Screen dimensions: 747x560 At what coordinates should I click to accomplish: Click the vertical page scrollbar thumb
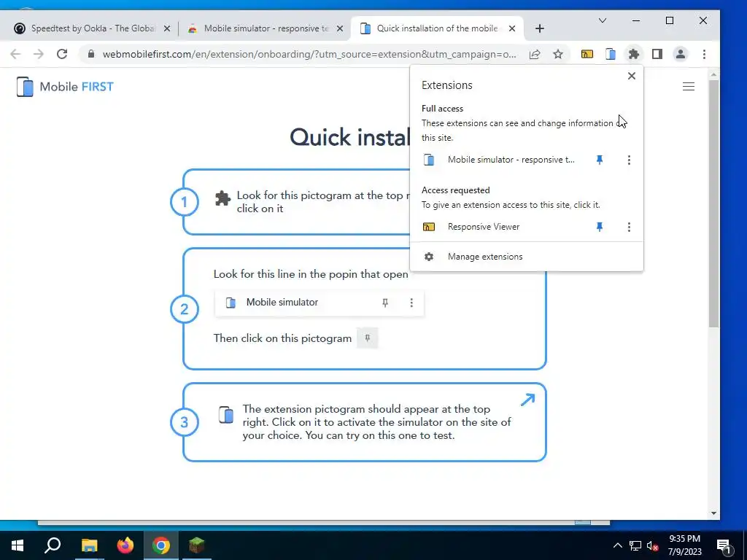pos(713,204)
